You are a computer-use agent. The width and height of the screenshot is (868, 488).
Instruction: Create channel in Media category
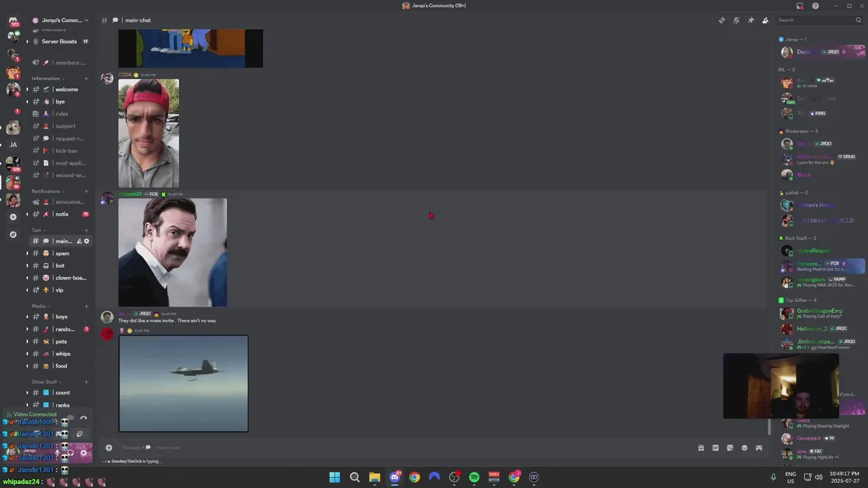click(x=86, y=306)
